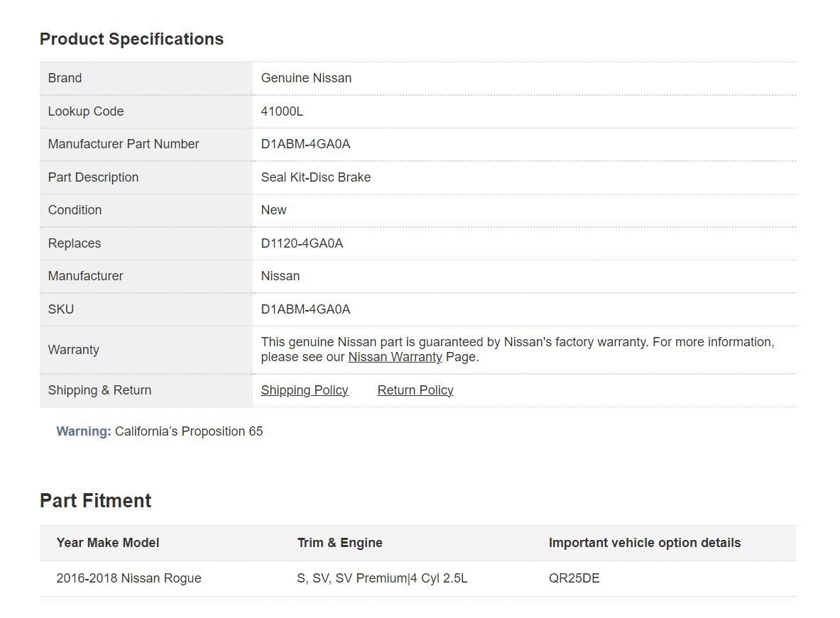This screenshot has width=840, height=618.
Task: Click the Manufacturer Part Number value D1ABM-4GA0A
Action: (x=305, y=144)
